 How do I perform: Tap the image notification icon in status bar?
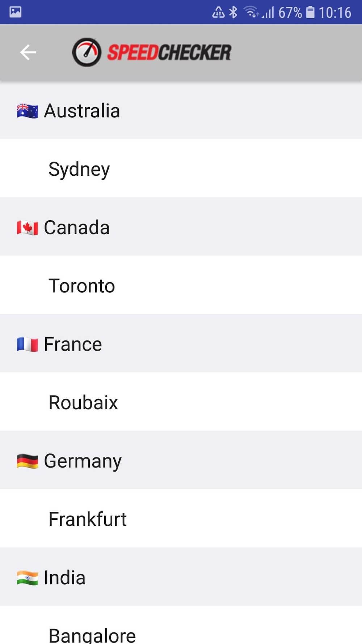coord(15,12)
